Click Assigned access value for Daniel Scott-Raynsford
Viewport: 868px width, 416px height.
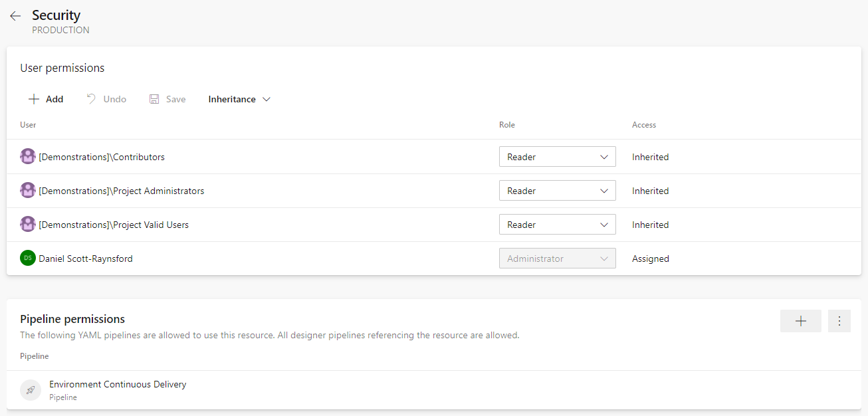coord(651,259)
